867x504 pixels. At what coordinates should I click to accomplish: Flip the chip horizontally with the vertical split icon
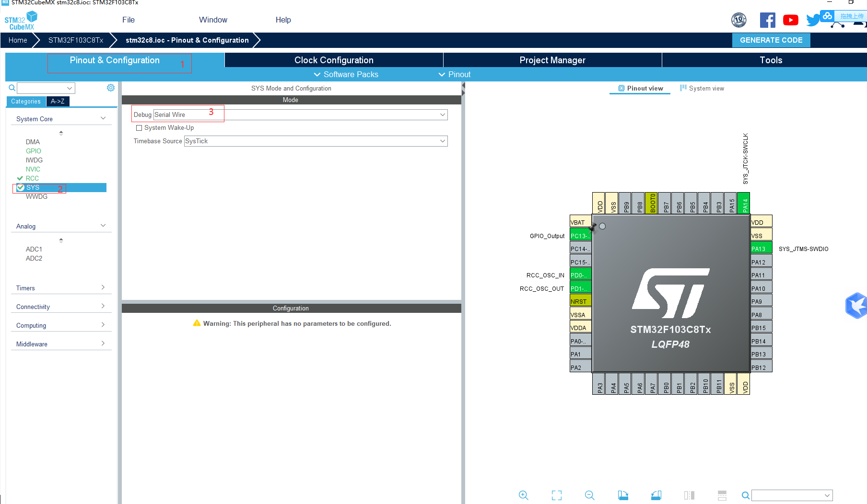689,495
